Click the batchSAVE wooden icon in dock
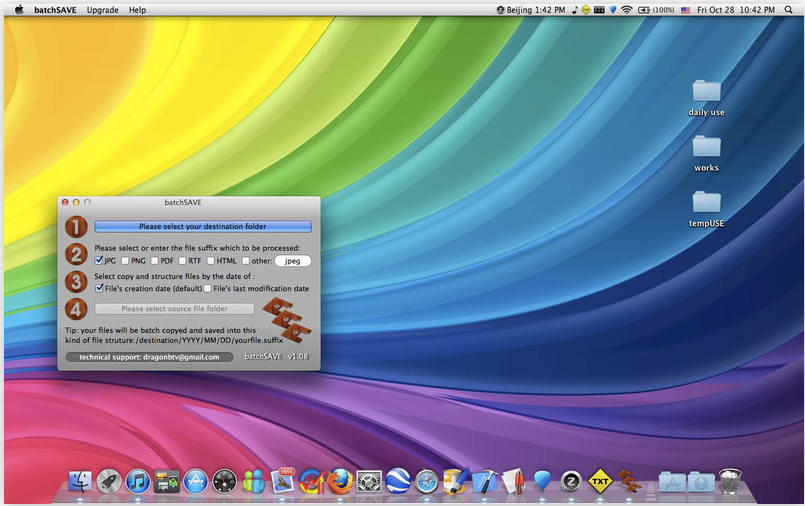 click(x=628, y=482)
